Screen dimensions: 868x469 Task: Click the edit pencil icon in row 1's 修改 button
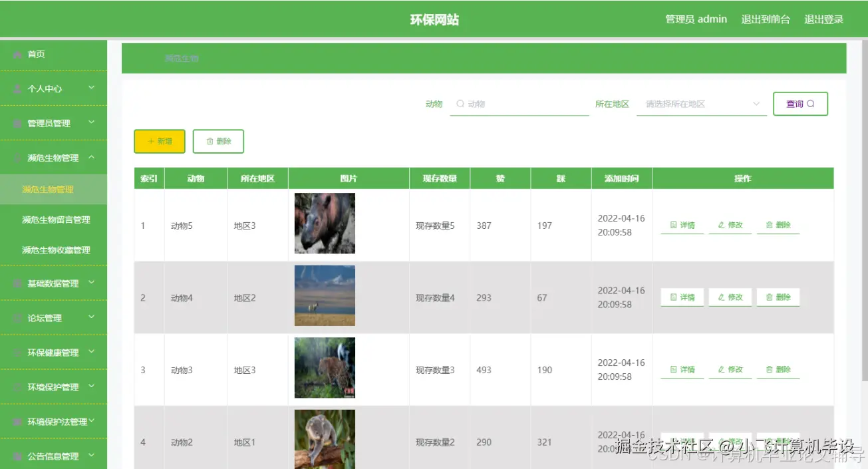(720, 225)
